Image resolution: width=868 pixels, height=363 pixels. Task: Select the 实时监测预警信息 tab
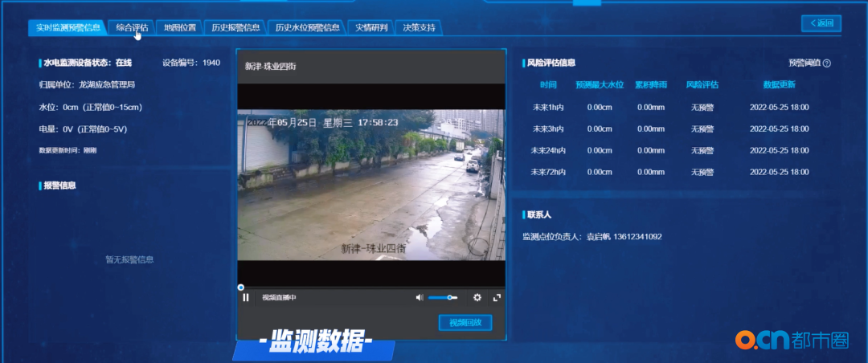(68, 27)
